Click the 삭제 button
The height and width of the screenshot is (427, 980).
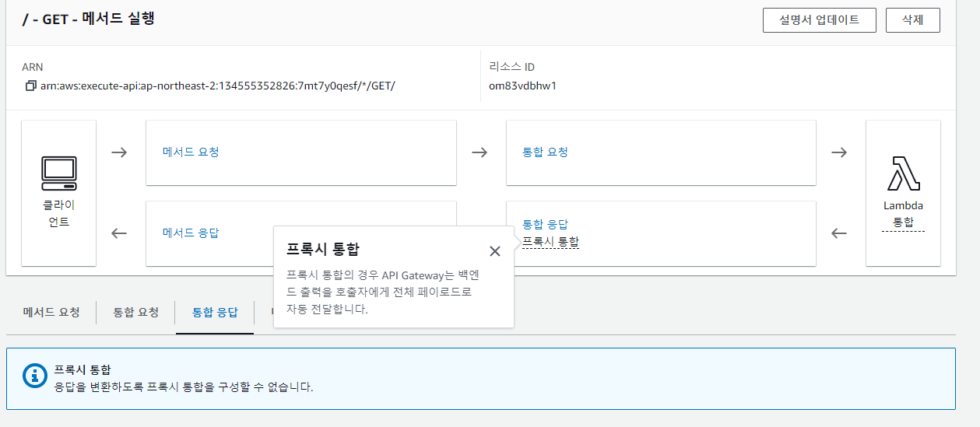[x=912, y=20]
